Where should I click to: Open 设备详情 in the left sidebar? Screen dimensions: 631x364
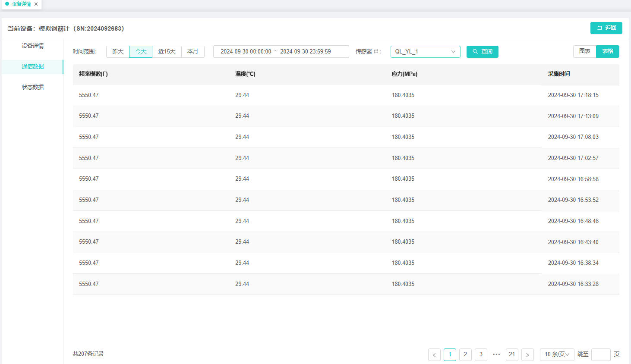(x=33, y=46)
